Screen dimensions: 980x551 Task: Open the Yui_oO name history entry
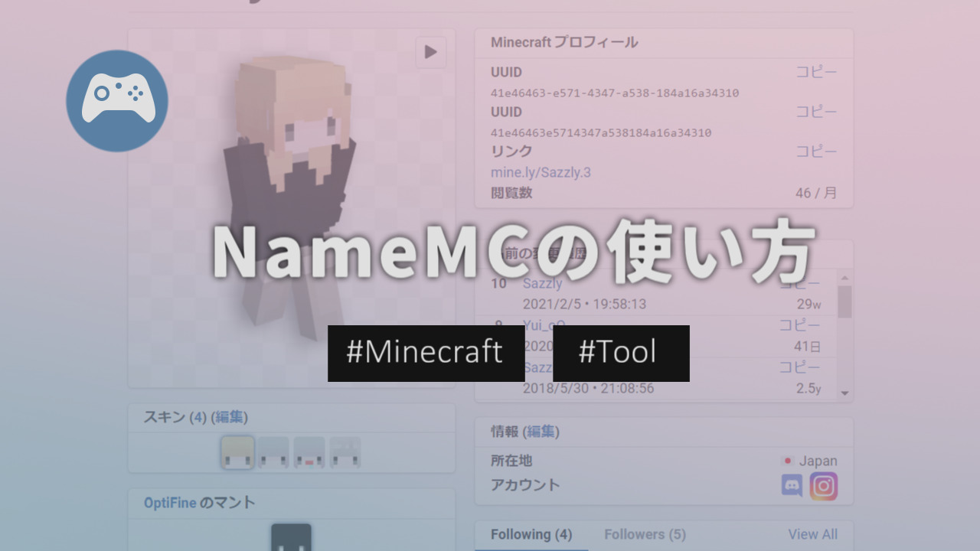click(x=544, y=325)
